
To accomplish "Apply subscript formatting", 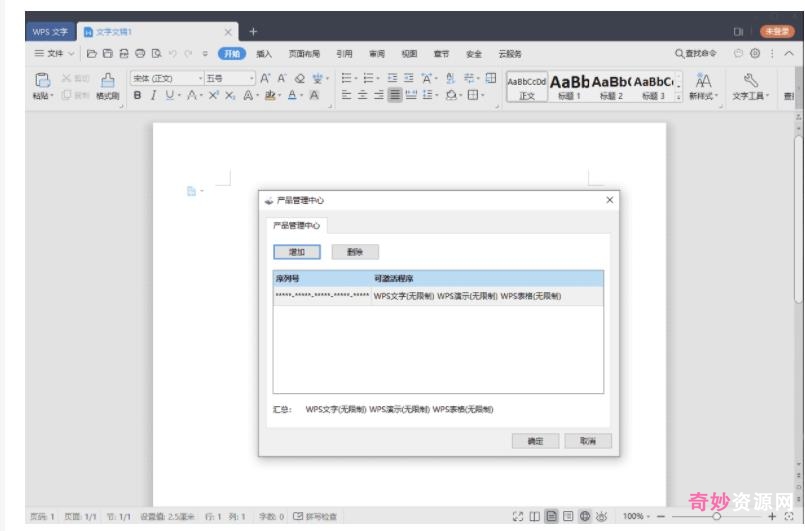I will tap(230, 95).
